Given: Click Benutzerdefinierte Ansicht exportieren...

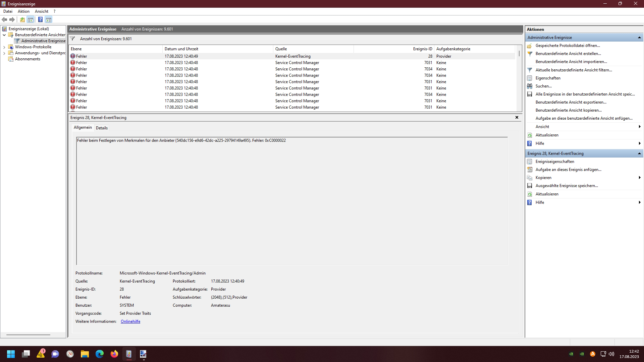Looking at the screenshot, I should 571,102.
